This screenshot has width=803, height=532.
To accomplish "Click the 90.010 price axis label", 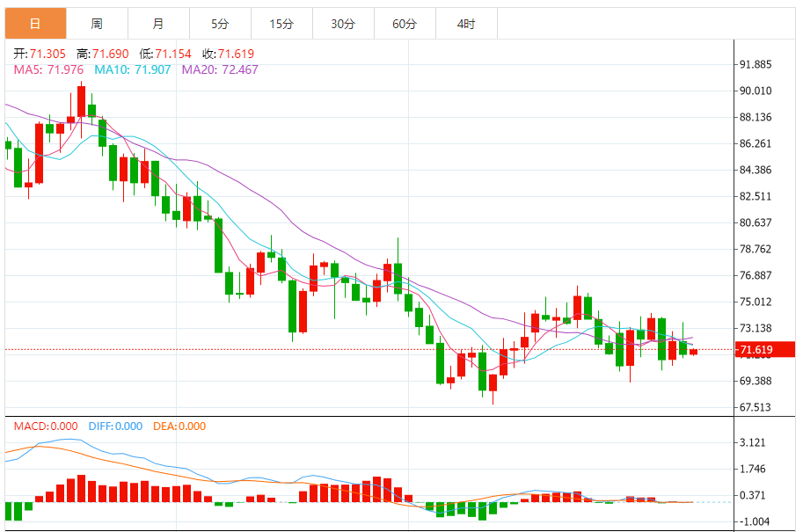I will pyautogui.click(x=756, y=91).
